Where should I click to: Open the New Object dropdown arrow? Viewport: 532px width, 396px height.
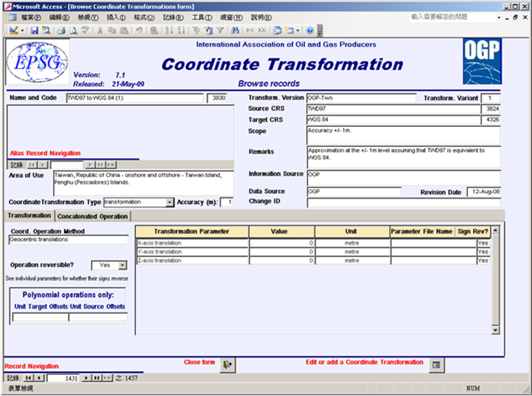pos(298,31)
